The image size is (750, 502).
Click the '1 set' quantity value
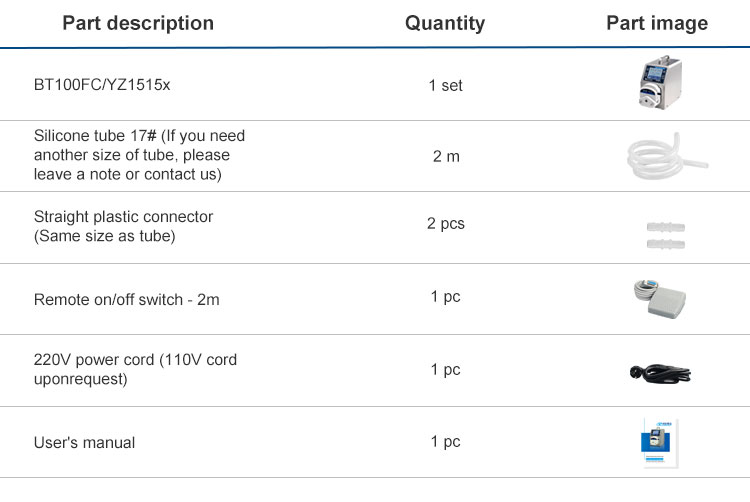pyautogui.click(x=445, y=85)
